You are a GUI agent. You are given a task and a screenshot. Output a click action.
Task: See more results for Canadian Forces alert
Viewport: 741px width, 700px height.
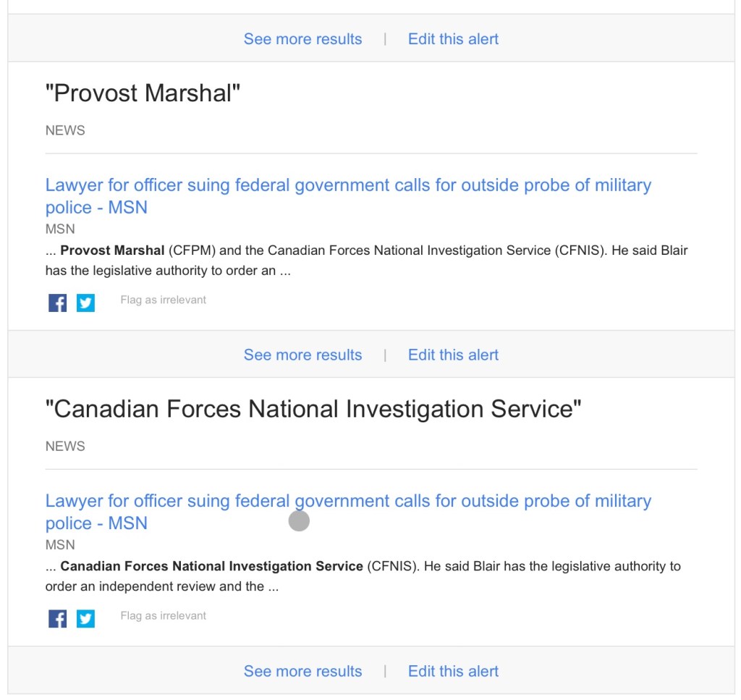302,671
